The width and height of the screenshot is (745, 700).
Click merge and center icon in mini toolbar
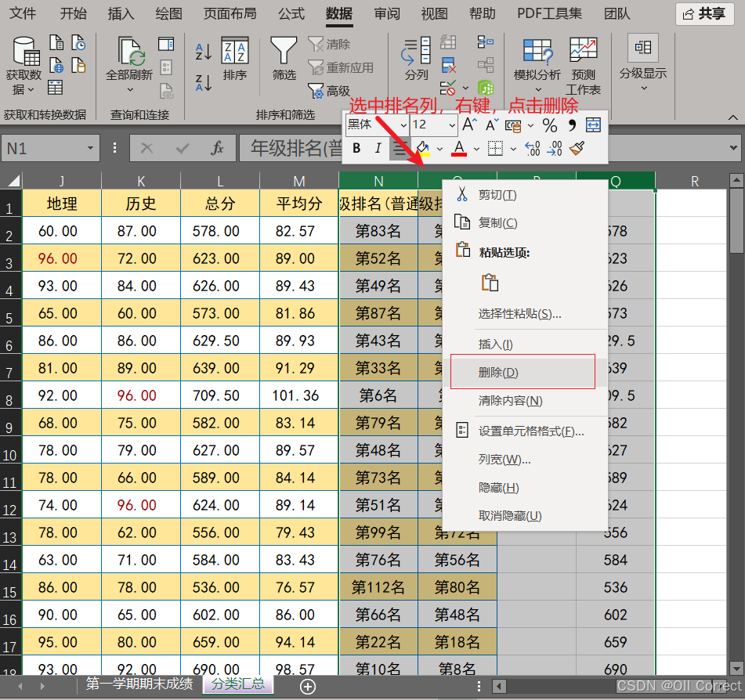(594, 125)
